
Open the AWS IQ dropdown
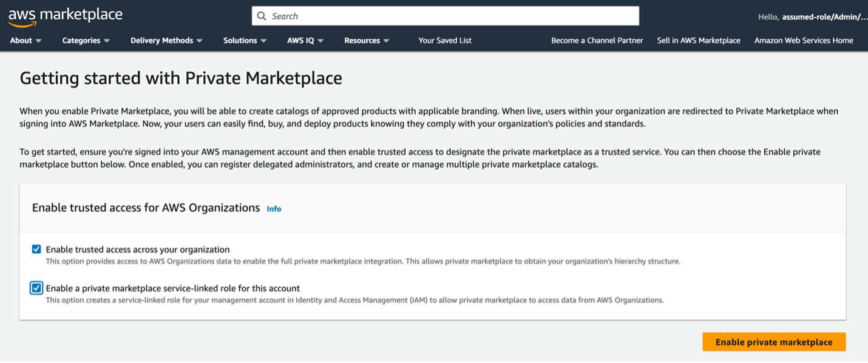click(x=305, y=40)
